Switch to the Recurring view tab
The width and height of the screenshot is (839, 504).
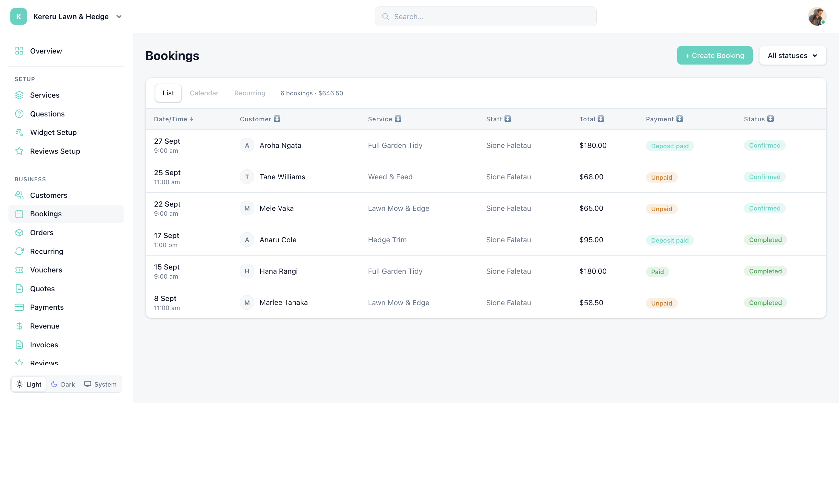(x=250, y=93)
